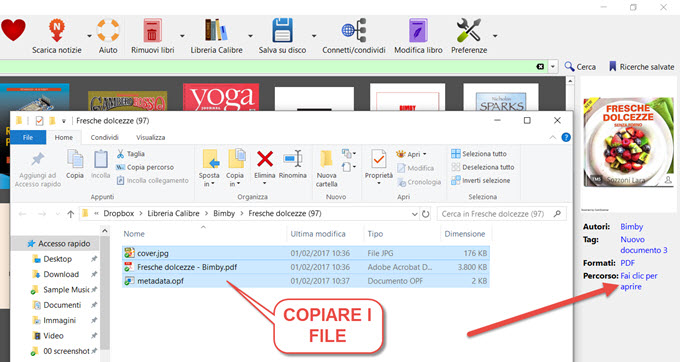
Task: Open Libreria Calibre bookshelf icon
Action: coord(216,30)
